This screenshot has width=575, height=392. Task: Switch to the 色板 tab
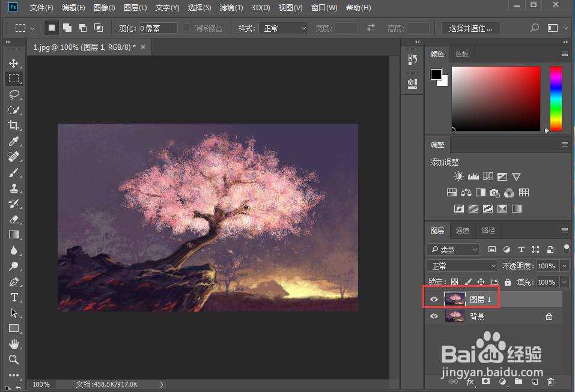coord(461,54)
